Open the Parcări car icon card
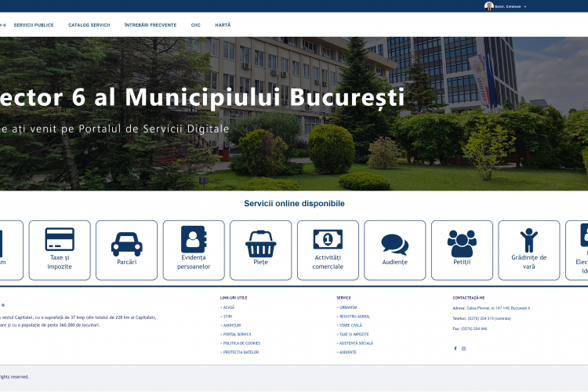This screenshot has width=588, height=392. pyautogui.click(x=126, y=250)
